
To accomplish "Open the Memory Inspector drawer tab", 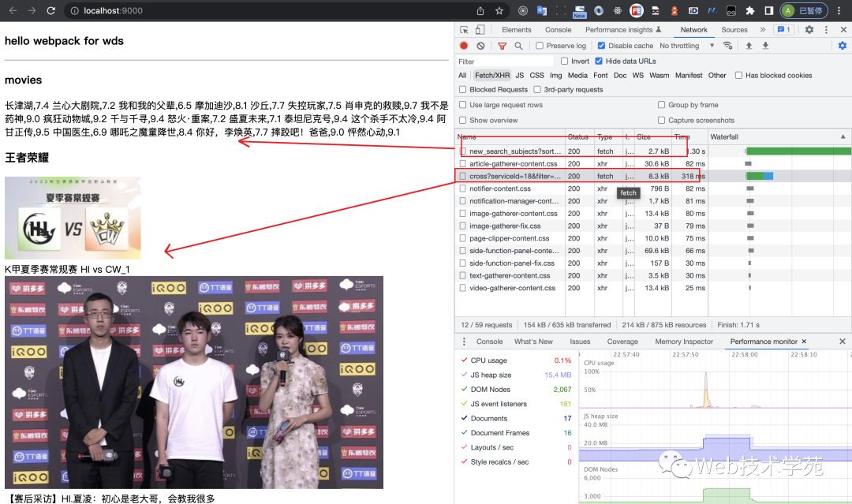I will [x=683, y=342].
